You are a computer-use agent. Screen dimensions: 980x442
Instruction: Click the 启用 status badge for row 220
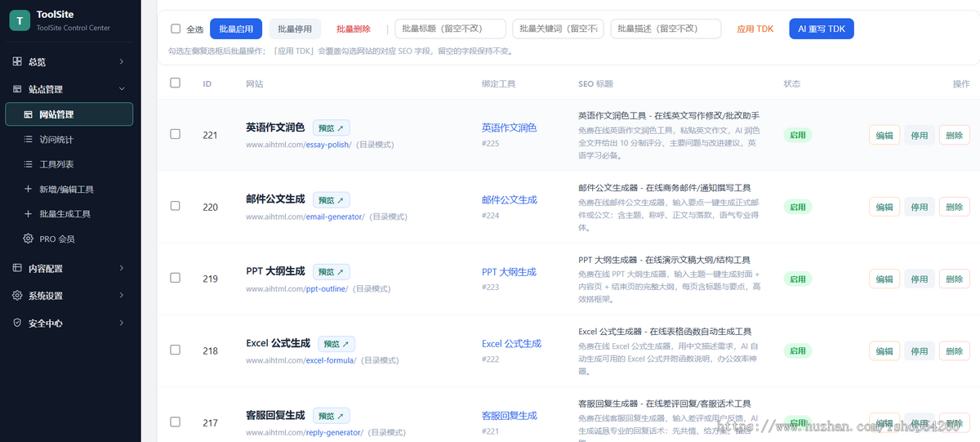coord(798,207)
